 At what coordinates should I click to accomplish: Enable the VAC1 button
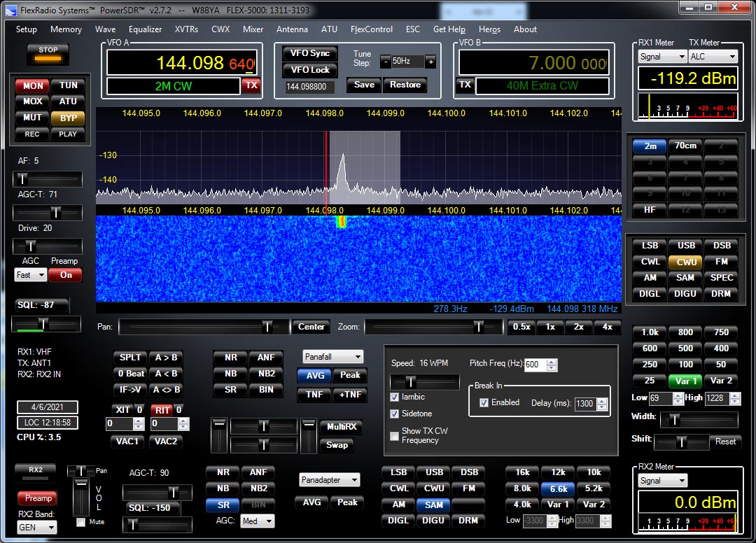[127, 442]
